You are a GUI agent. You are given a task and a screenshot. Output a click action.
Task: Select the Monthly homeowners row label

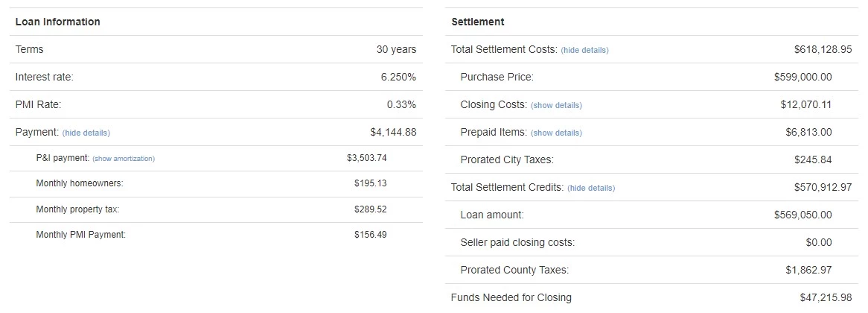pyautogui.click(x=80, y=183)
